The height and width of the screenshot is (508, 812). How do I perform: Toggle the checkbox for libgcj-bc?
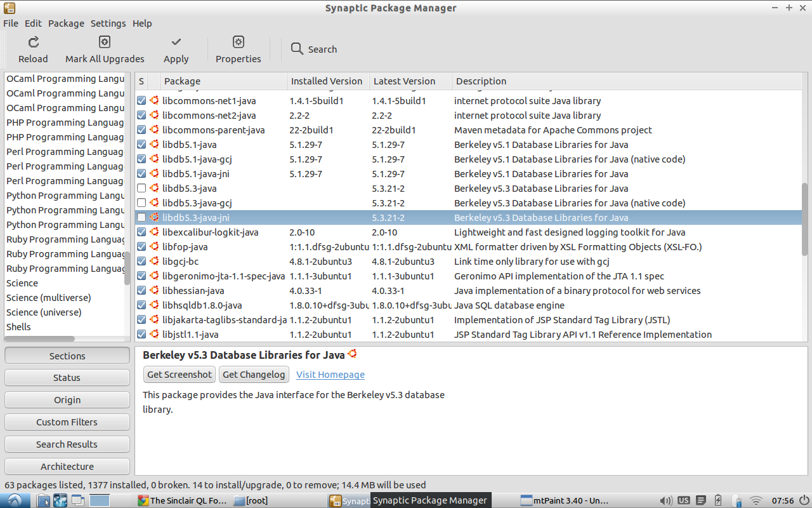(x=141, y=261)
